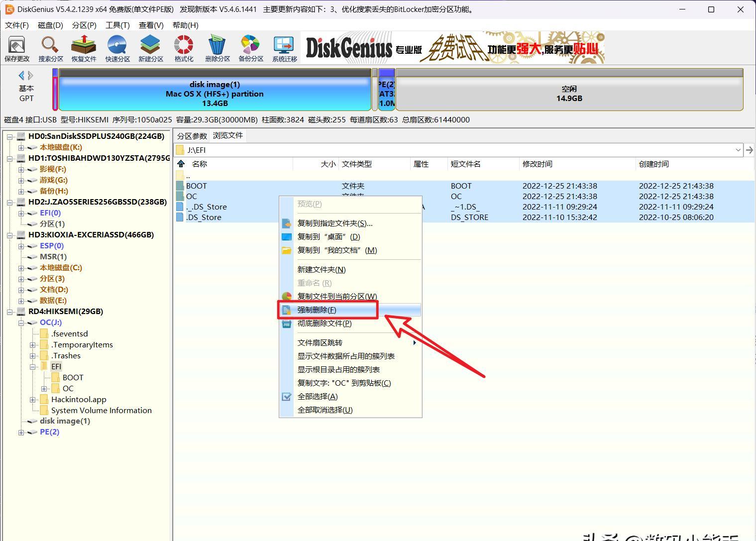Screen dimensions: 756x541
Task: Go to the previous disk with the left arrow
Action: tap(21, 75)
